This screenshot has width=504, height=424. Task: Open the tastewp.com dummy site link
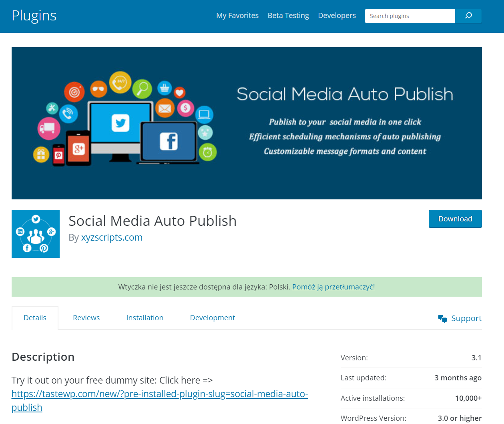[160, 400]
